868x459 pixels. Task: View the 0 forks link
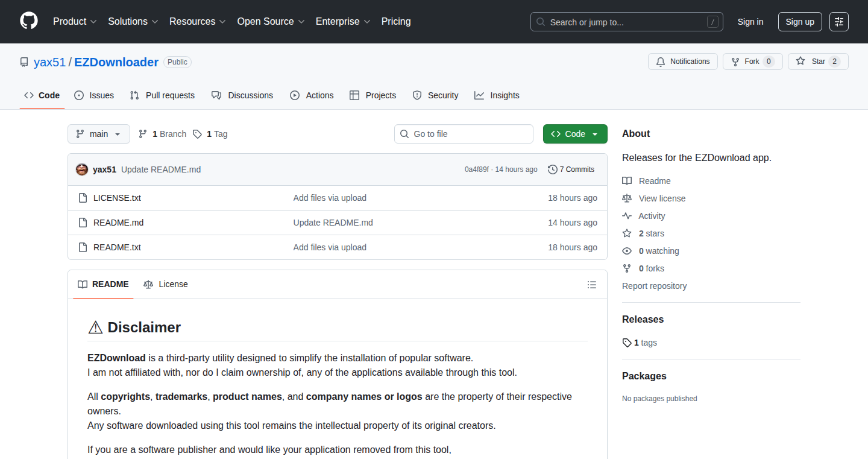pos(643,268)
